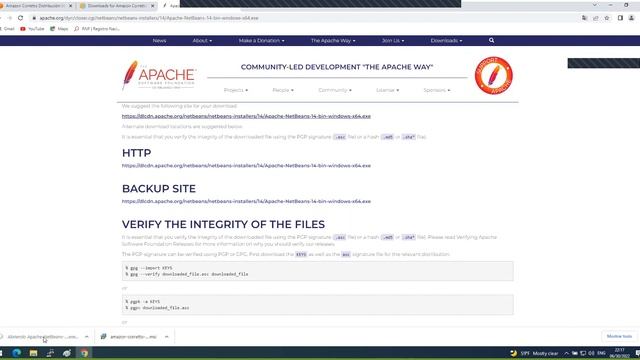Click the weather icon in system tray

[x=513, y=353]
